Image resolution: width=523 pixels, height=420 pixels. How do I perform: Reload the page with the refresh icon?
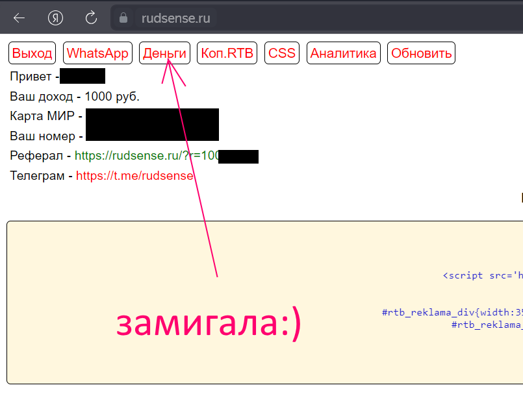pos(91,18)
